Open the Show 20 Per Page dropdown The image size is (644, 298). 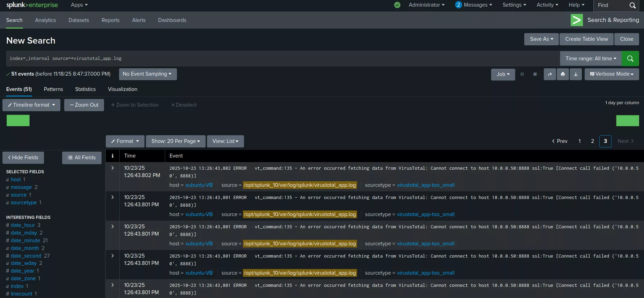(176, 141)
